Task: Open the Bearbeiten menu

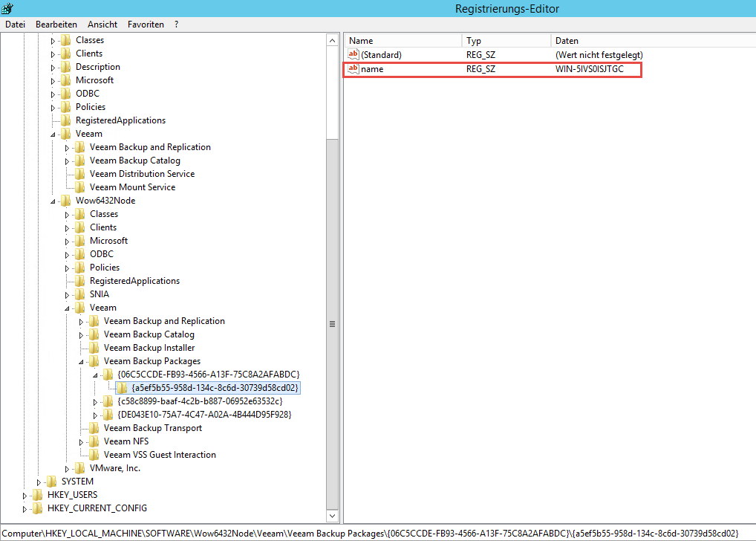Action: click(x=56, y=25)
